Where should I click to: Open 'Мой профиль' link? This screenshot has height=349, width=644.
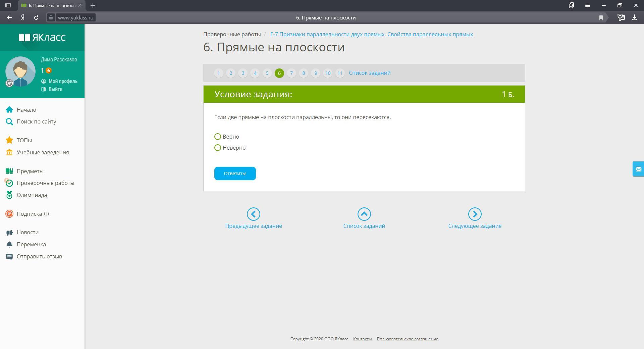coord(63,81)
